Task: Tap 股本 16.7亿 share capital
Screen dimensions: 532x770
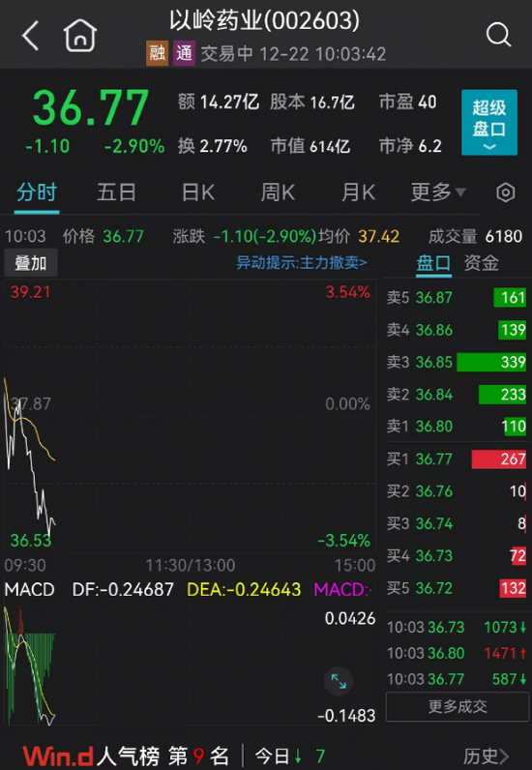Action: pyautogui.click(x=311, y=103)
